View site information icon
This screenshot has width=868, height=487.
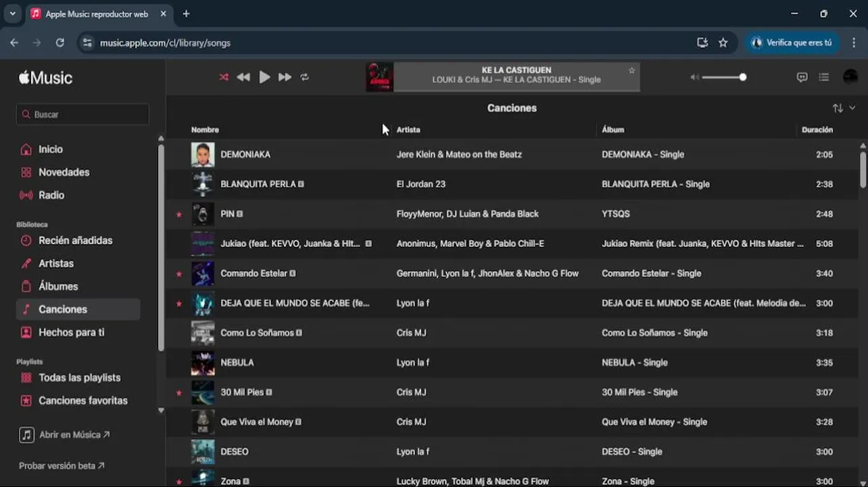[x=87, y=43]
